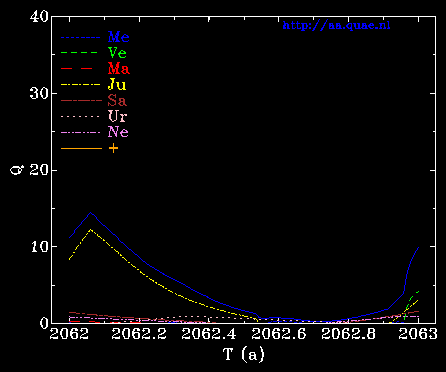Click the x-axis tick label 2062
Screen dimensions: 446x372
[x=69, y=334]
